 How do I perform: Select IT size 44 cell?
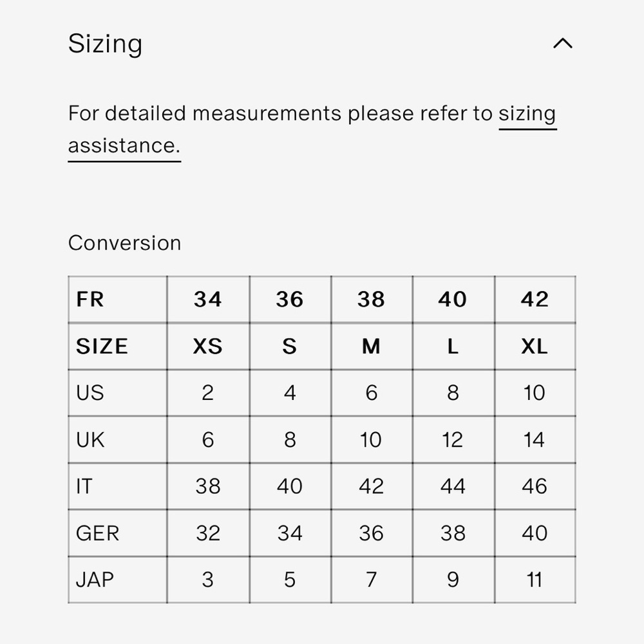point(453,486)
